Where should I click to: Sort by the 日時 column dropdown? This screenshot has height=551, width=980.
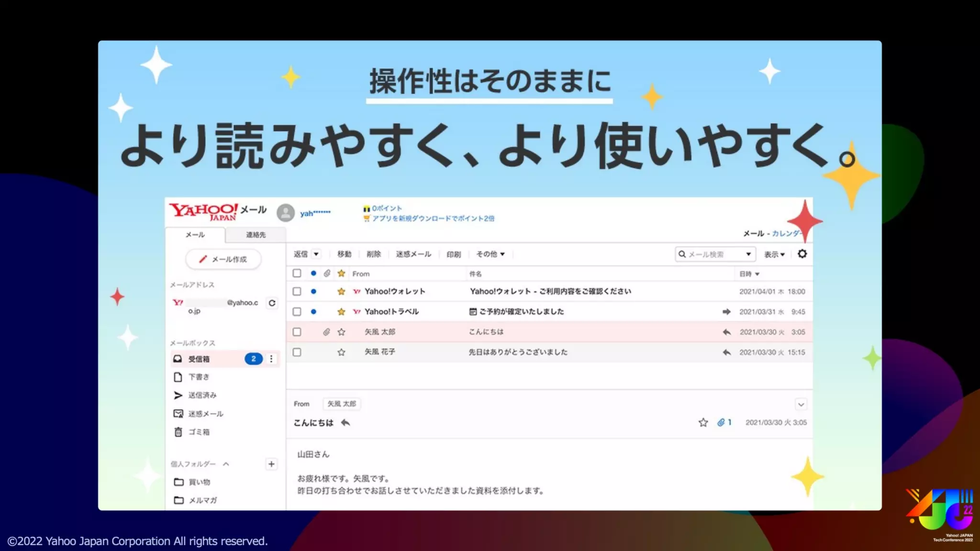749,274
